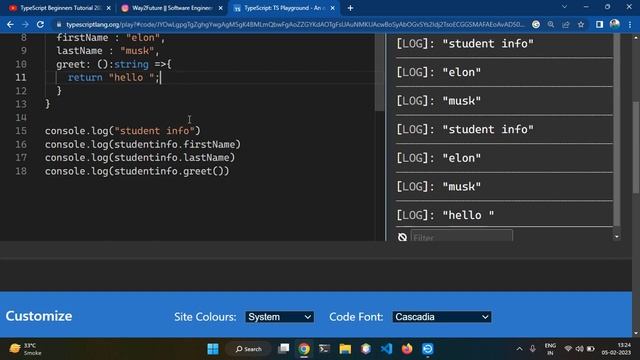Image resolution: width=640 pixels, height=360 pixels.
Task: Open the ENG IN language indicator
Action: (550, 349)
